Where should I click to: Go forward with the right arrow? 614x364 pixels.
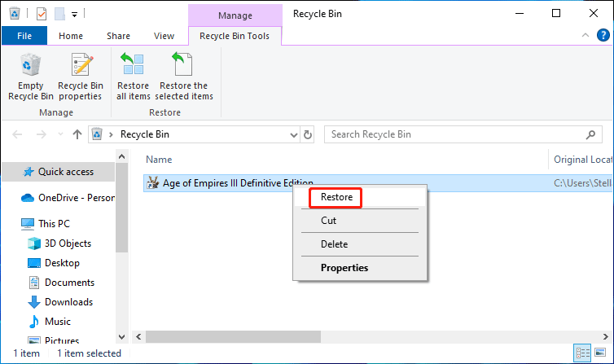(x=41, y=134)
